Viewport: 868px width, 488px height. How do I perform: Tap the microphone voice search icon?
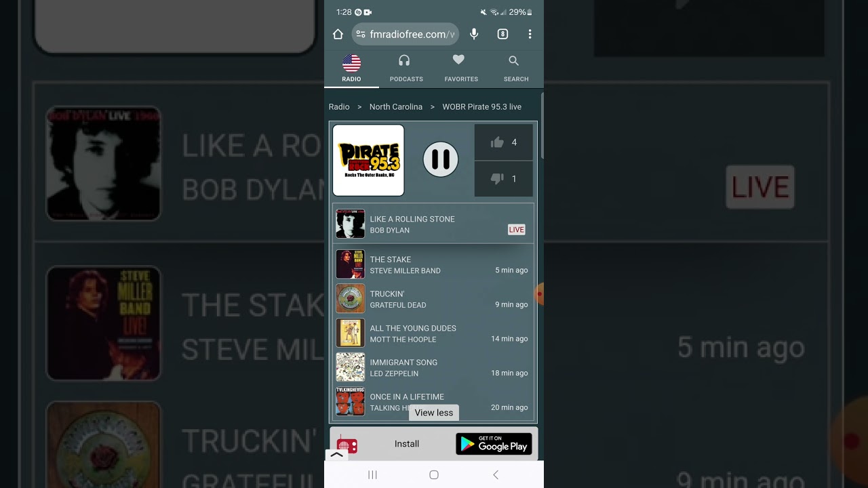[x=474, y=34]
